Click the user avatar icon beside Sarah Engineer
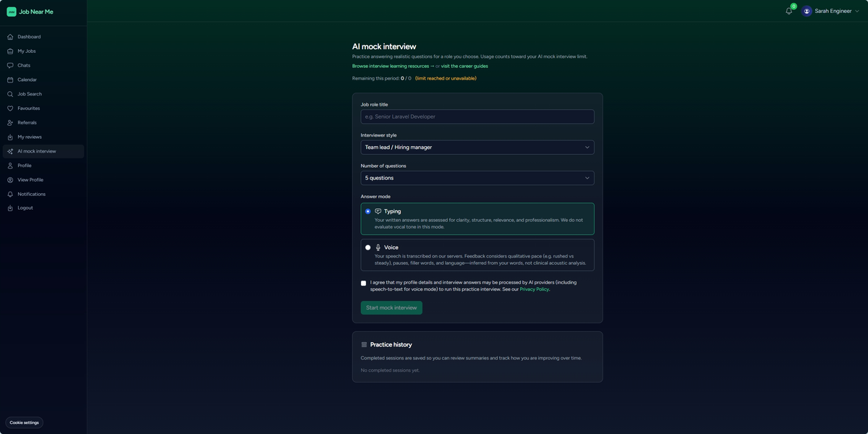 [807, 11]
